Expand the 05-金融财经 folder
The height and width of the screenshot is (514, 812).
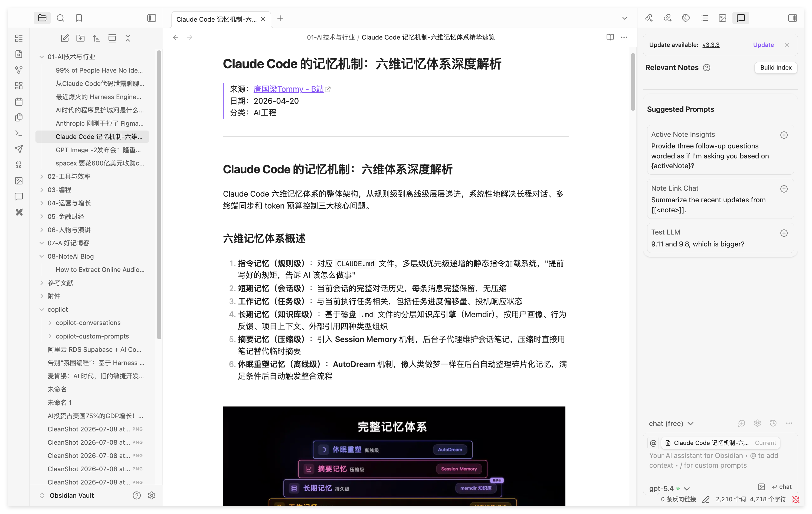[42, 216]
